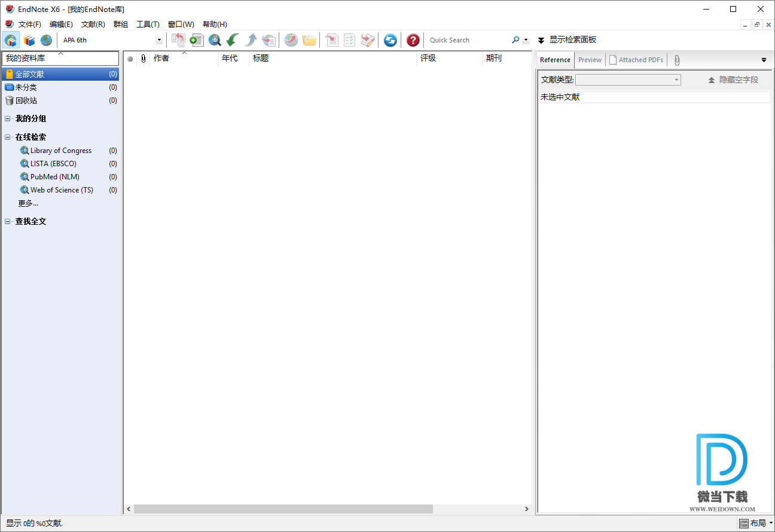Click the Quick Search magnifier icon
This screenshot has width=775, height=532.
click(x=515, y=40)
